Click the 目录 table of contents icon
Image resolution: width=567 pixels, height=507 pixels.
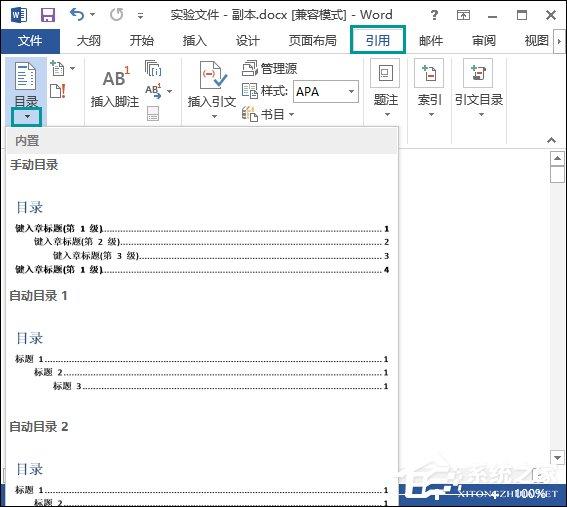(x=26, y=76)
